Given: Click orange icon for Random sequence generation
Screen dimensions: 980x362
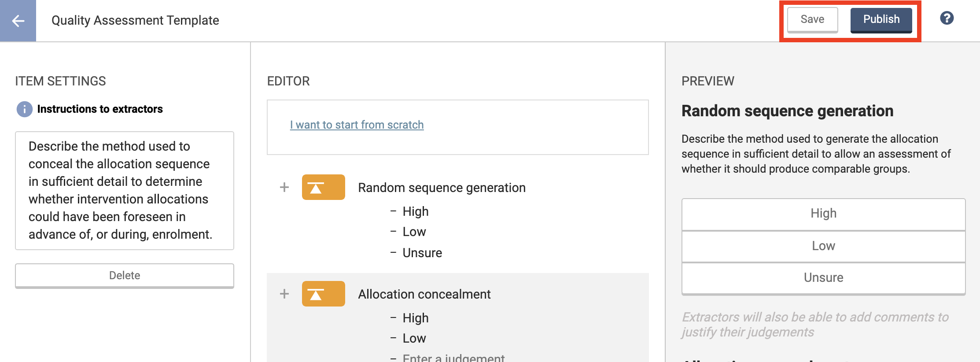Looking at the screenshot, I should (x=323, y=188).
